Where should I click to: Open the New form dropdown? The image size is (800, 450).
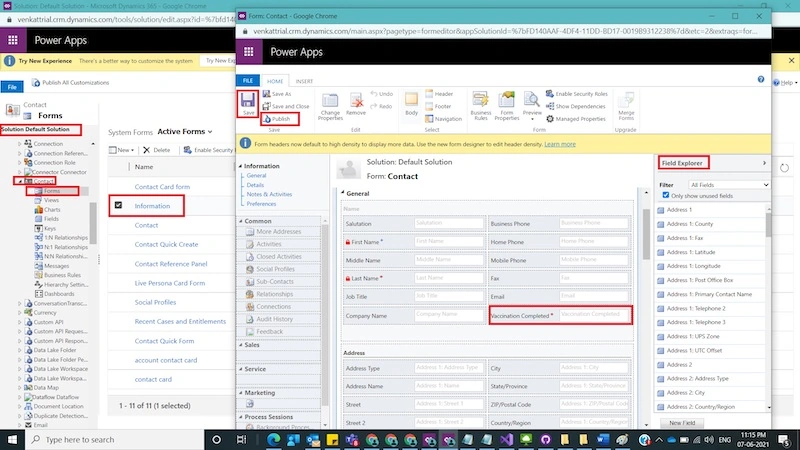121,150
